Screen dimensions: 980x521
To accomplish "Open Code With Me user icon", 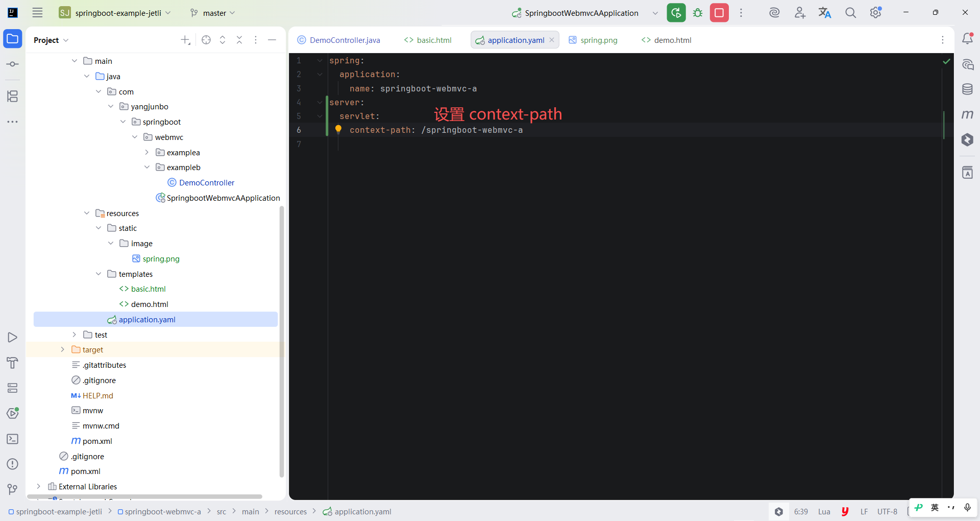I will click(x=800, y=13).
